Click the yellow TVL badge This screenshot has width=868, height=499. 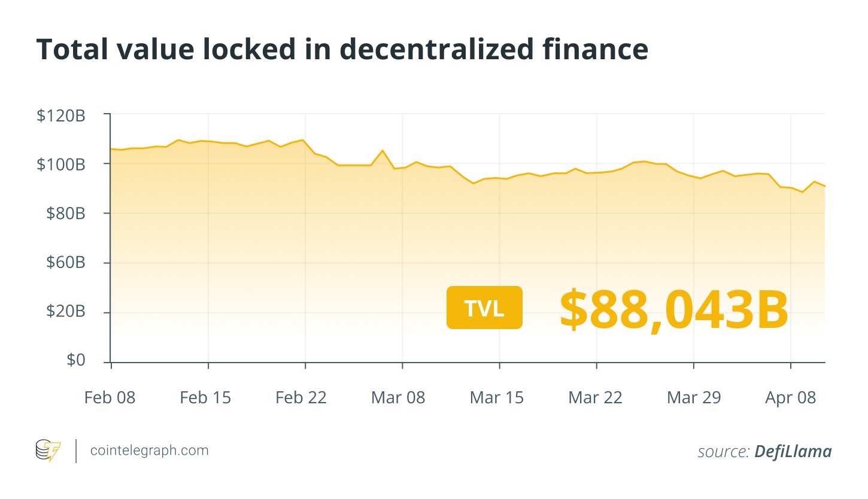pos(484,308)
